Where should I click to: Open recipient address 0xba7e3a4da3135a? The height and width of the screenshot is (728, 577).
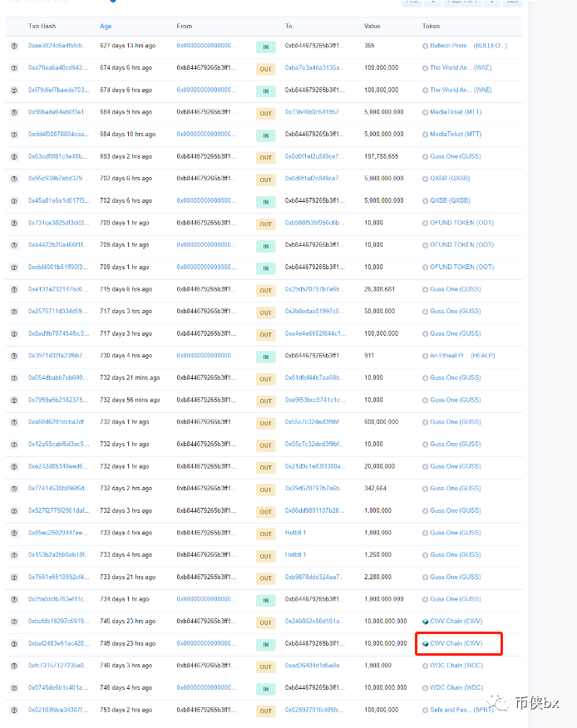(x=313, y=68)
